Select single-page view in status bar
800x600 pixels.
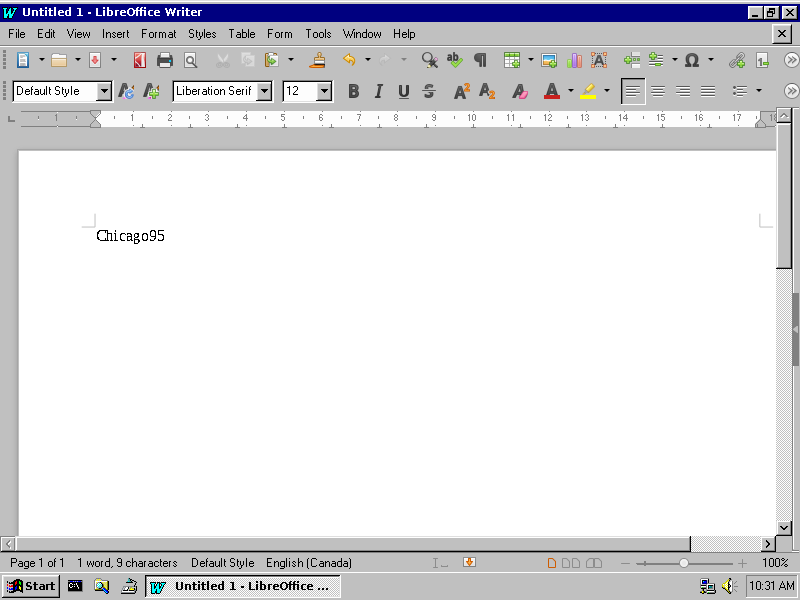(552, 563)
